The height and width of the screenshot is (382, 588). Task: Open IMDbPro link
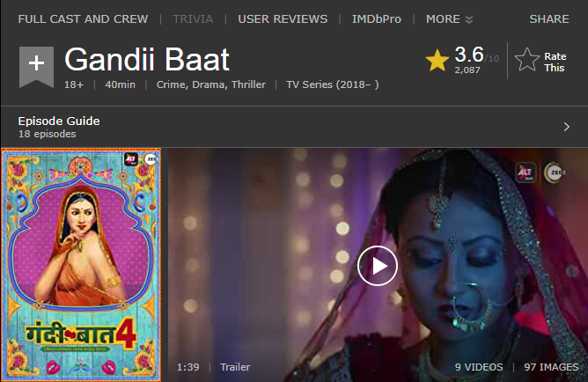tap(377, 19)
